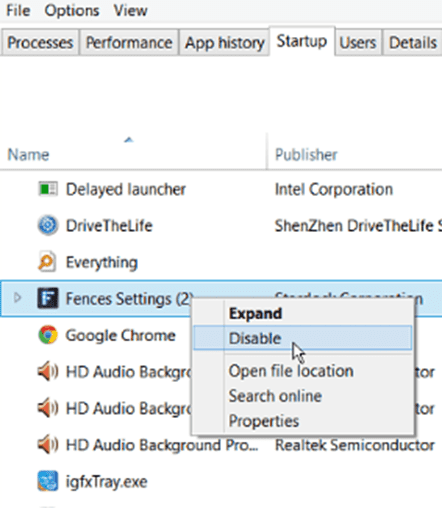Open the File menu

(x=18, y=11)
